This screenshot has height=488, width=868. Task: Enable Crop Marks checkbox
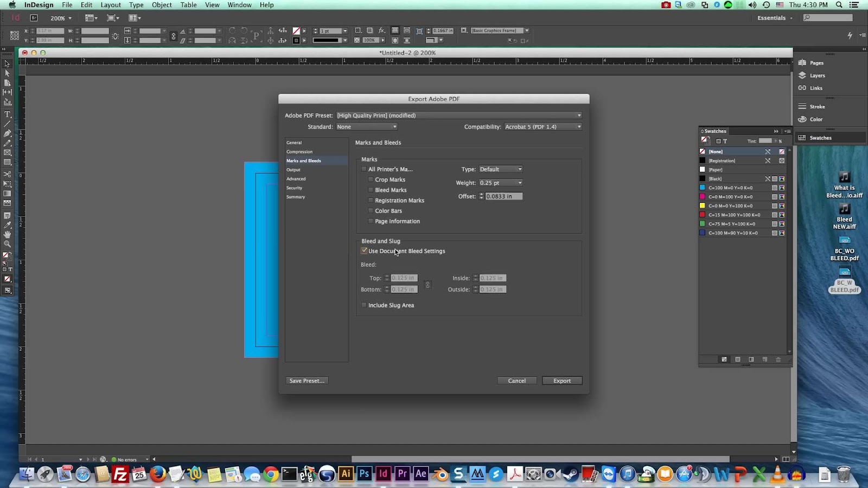pos(371,179)
